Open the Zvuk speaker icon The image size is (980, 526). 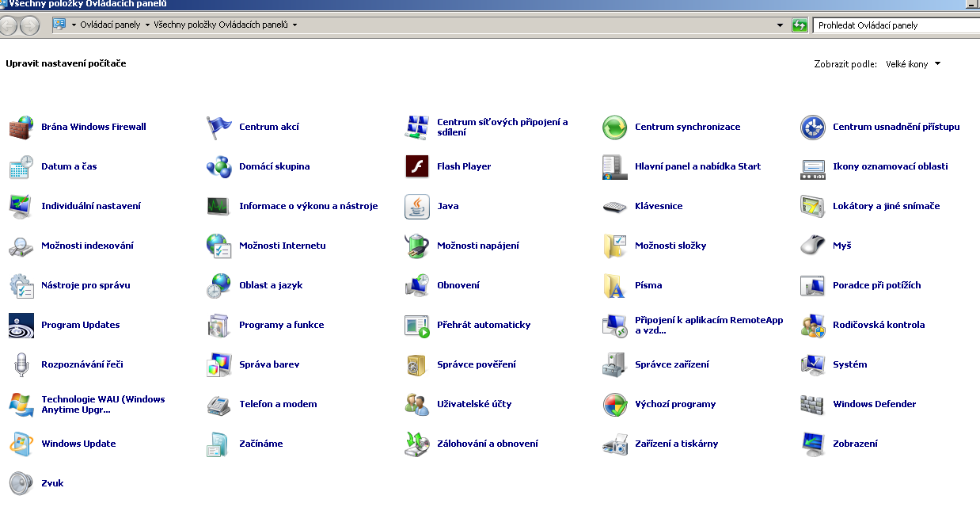(x=21, y=483)
